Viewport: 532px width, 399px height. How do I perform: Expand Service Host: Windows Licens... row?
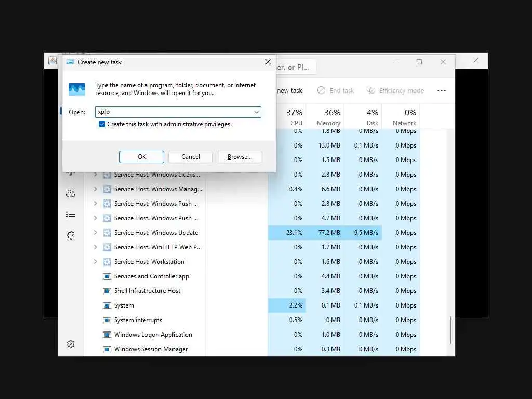[x=96, y=175]
